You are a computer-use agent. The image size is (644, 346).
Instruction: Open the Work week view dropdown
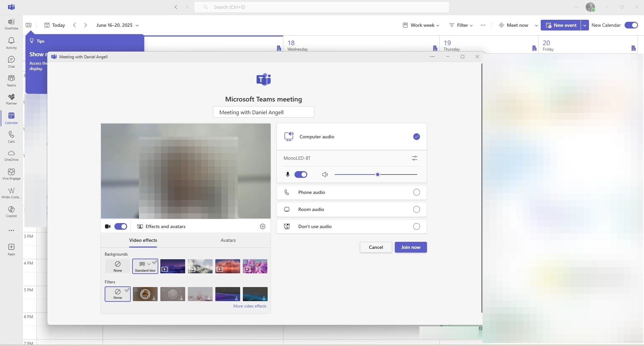(421, 25)
